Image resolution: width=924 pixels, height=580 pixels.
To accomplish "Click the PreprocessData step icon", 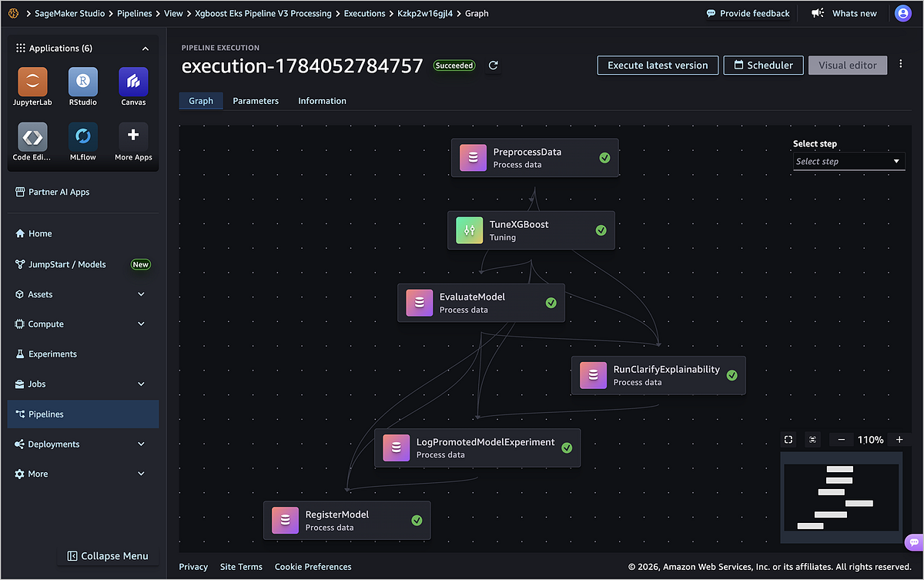I will pyautogui.click(x=473, y=157).
